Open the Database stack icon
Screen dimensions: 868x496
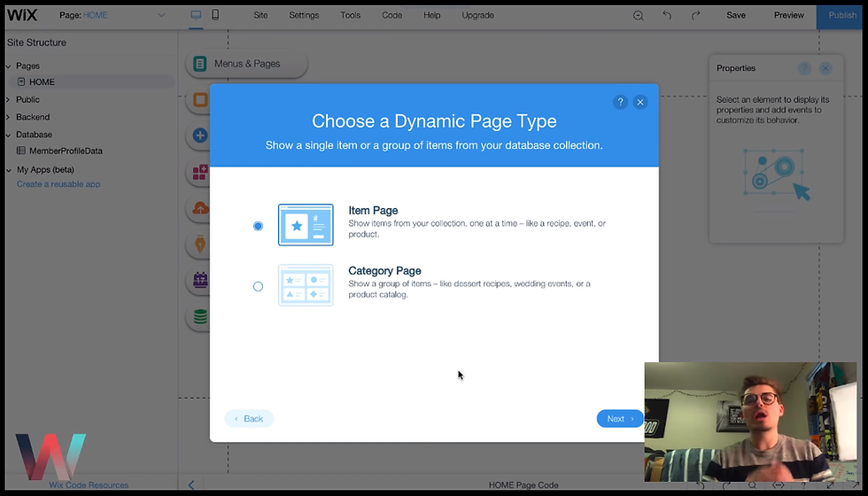(200, 317)
